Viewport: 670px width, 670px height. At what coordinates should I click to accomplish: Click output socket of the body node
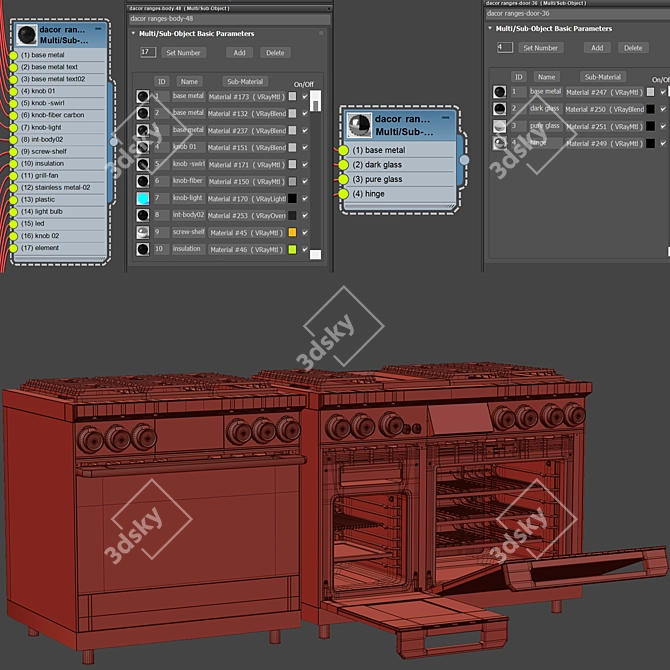pos(114,142)
